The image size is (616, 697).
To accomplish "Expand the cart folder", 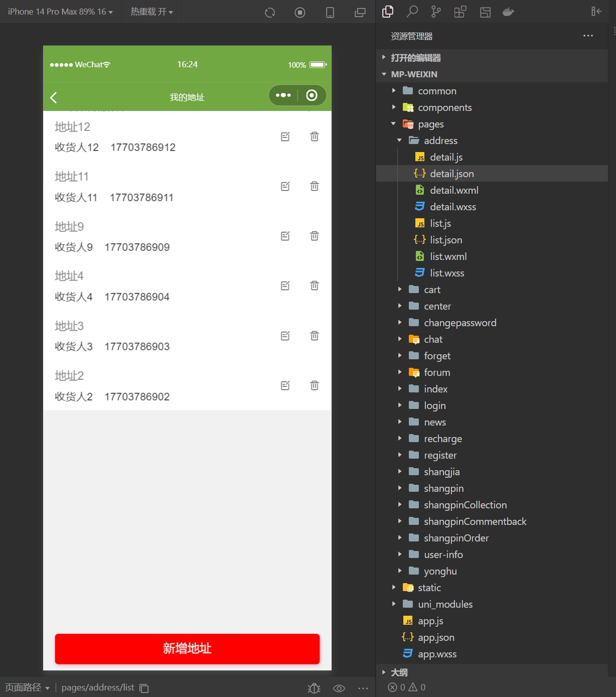I will coord(492,290).
